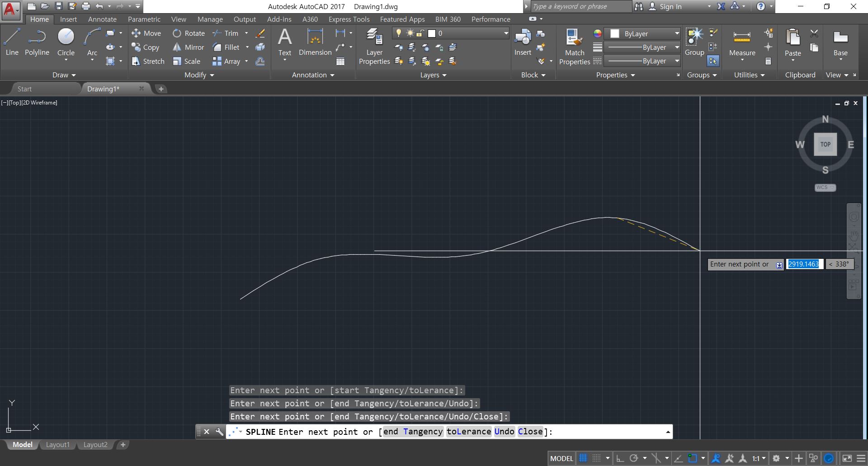Click the object color swatch in Properties
Image resolution: width=868 pixels, height=466 pixels.
point(614,33)
